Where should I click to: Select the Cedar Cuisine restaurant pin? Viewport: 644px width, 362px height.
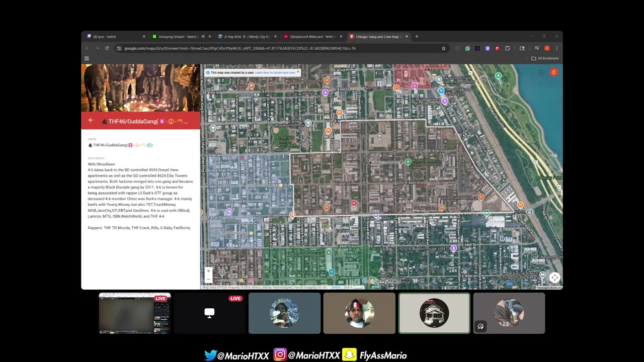[442, 208]
